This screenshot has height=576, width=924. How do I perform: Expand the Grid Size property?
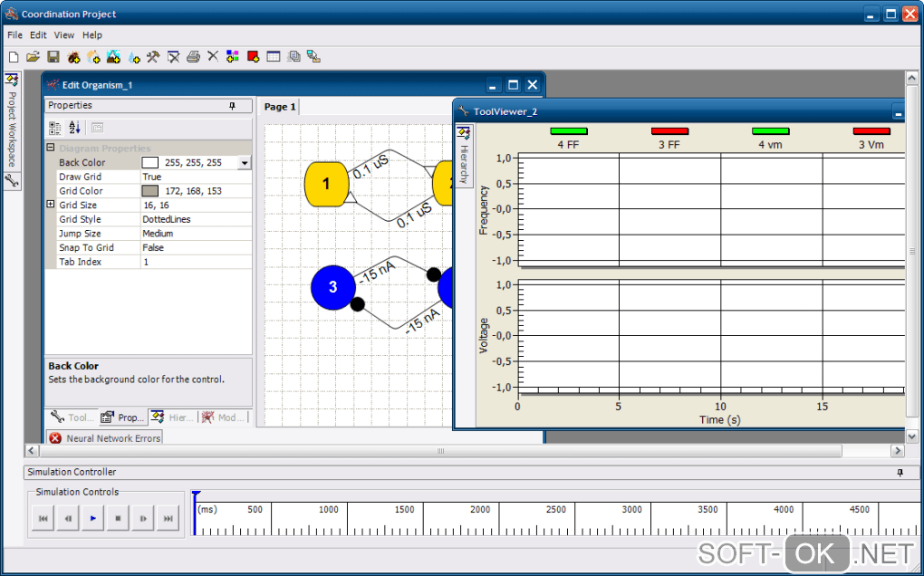tap(51, 205)
